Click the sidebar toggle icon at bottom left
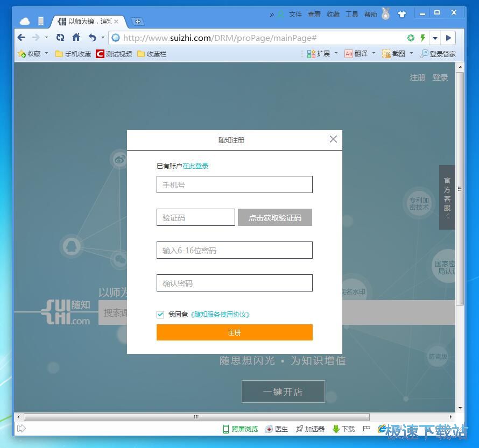The image size is (479, 448). click(21, 429)
